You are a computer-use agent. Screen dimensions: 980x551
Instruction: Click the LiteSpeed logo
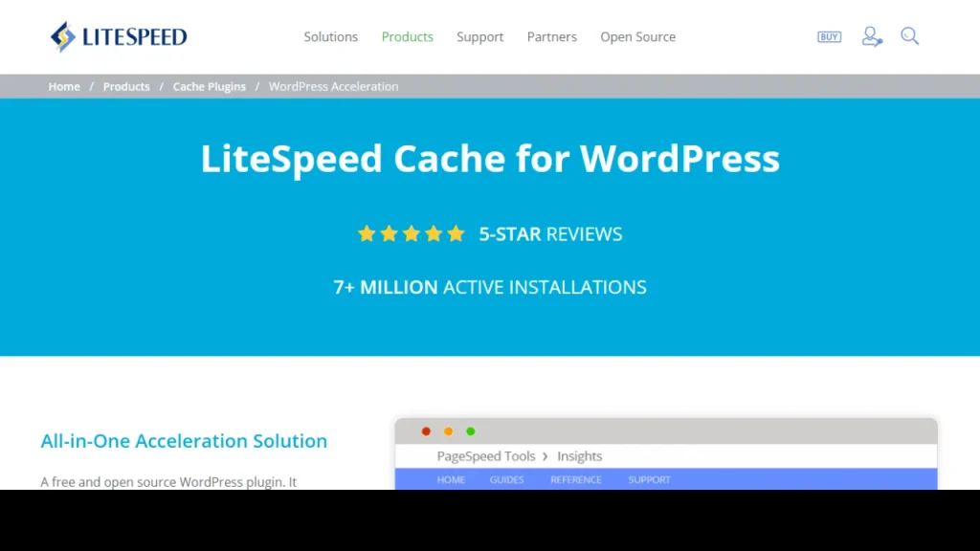pyautogui.click(x=118, y=37)
